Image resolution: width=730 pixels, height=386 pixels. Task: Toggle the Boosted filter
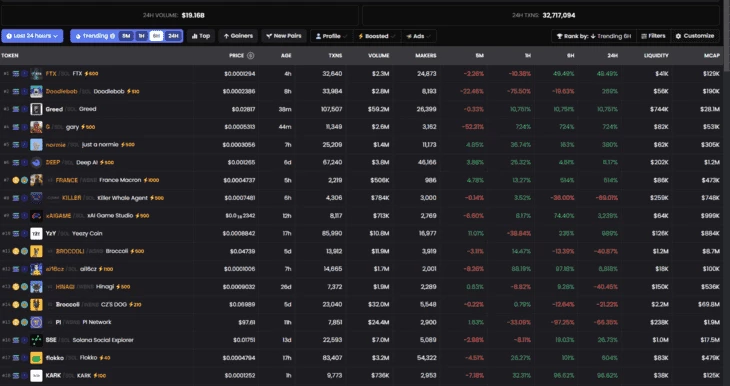pos(377,36)
